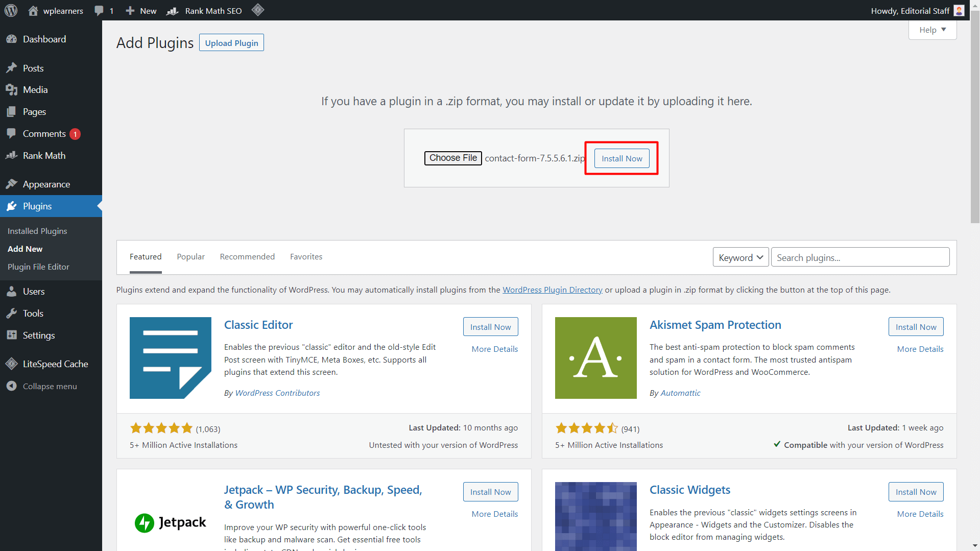Click the Jetpack plugin logo
The width and height of the screenshot is (980, 551).
pos(171,523)
